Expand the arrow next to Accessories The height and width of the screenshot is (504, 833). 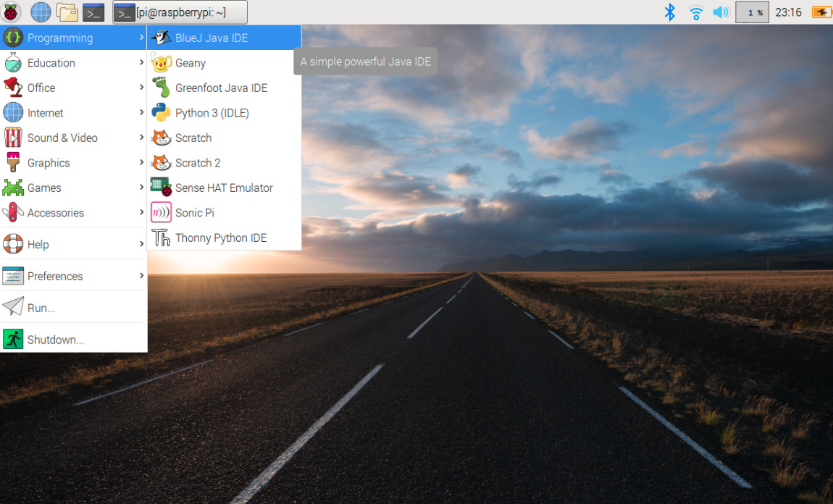[141, 212]
